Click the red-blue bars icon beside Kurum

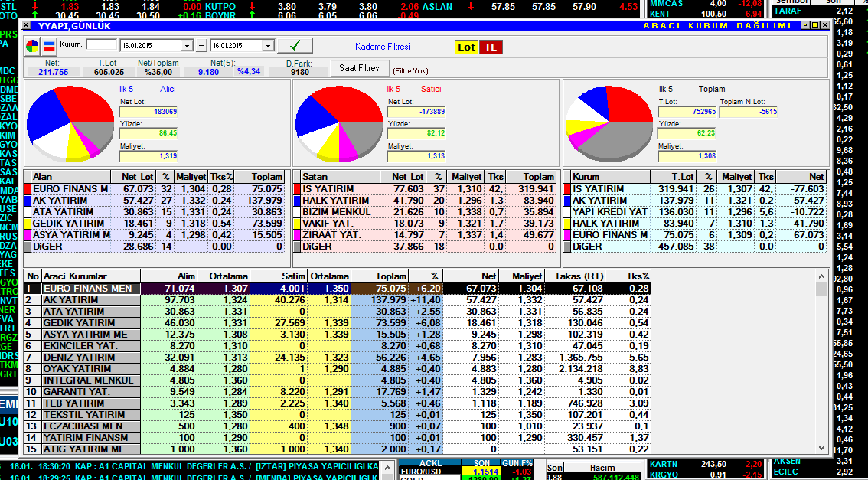48,46
